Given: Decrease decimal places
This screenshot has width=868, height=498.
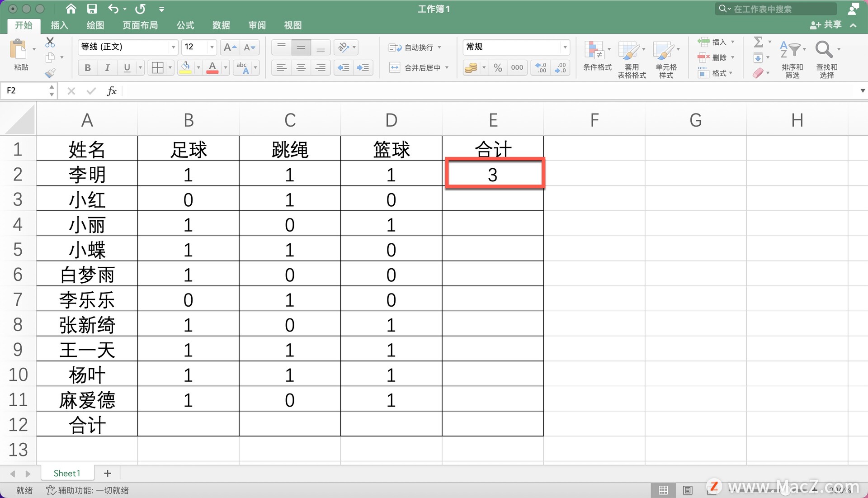Looking at the screenshot, I should [x=561, y=68].
